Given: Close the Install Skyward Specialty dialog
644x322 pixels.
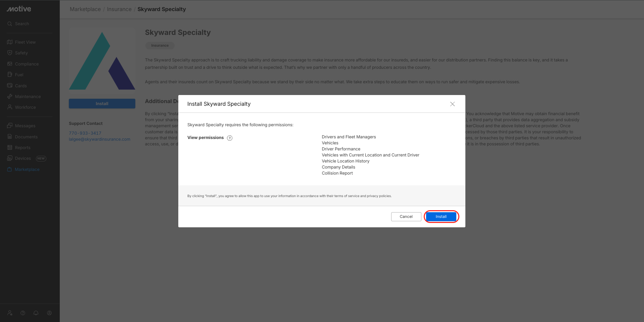Looking at the screenshot, I should pos(452,104).
